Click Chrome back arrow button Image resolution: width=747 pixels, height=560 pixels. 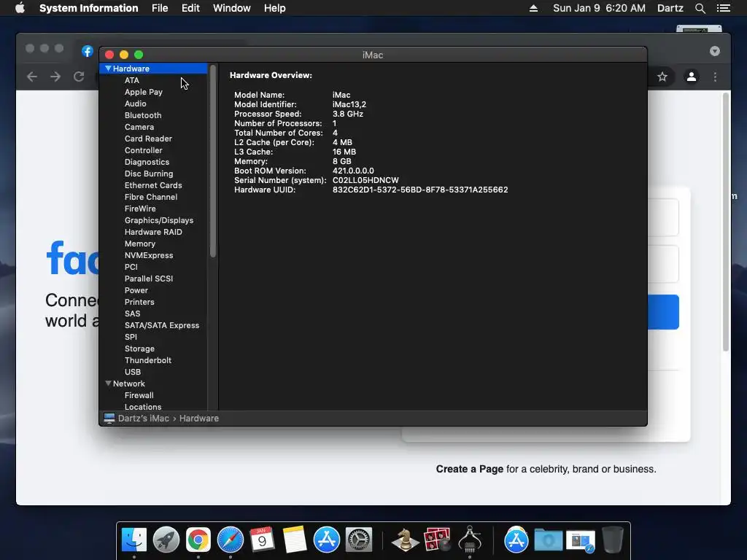coord(32,77)
